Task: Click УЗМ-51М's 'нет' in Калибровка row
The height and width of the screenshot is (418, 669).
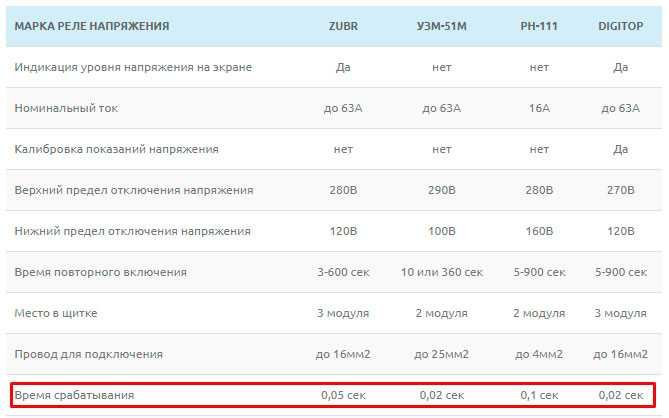Action: [442, 149]
